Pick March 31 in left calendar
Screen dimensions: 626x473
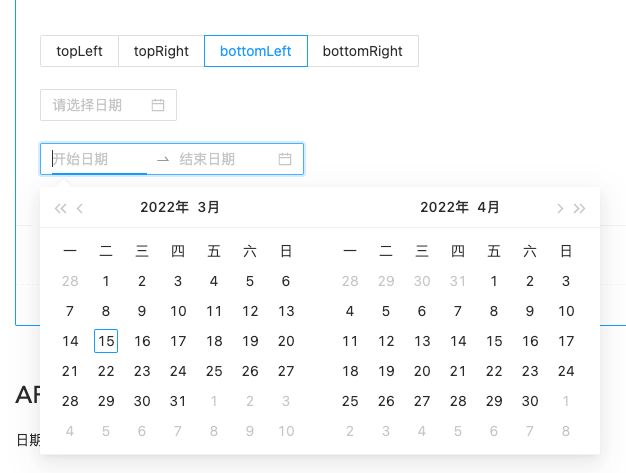tap(178, 401)
